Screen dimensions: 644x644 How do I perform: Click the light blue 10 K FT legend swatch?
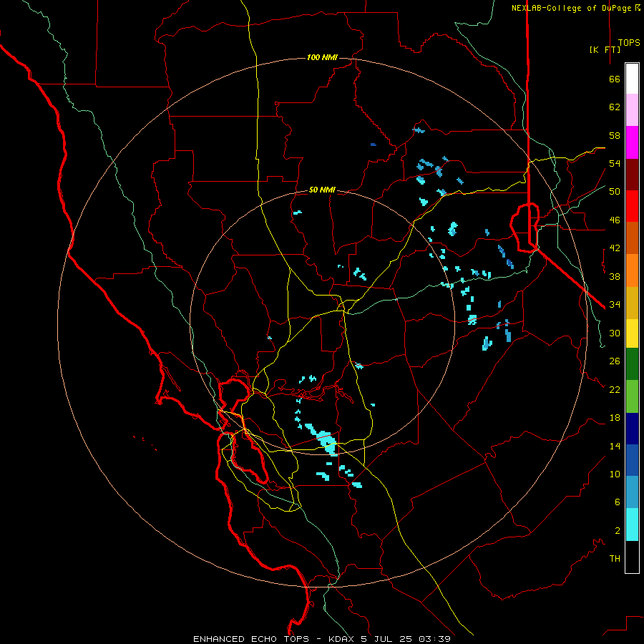(632, 492)
